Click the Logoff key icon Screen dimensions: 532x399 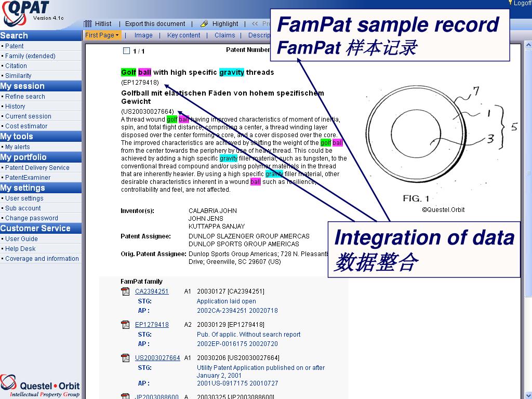510,3
